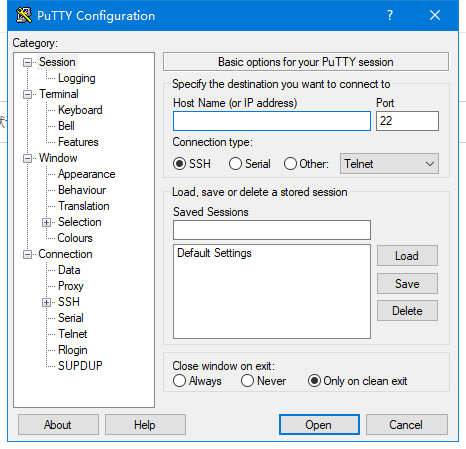Choose Never for close window on exit
Viewport: 466px width, 449px height.
pyautogui.click(x=247, y=381)
